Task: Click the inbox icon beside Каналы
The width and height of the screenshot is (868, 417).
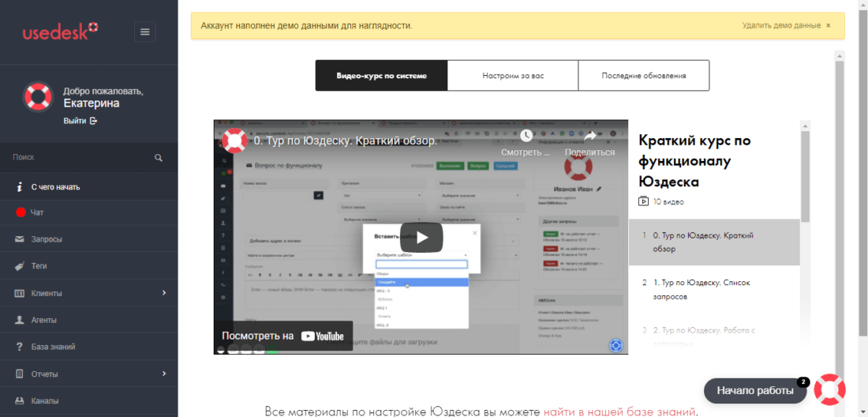Action: click(20, 401)
